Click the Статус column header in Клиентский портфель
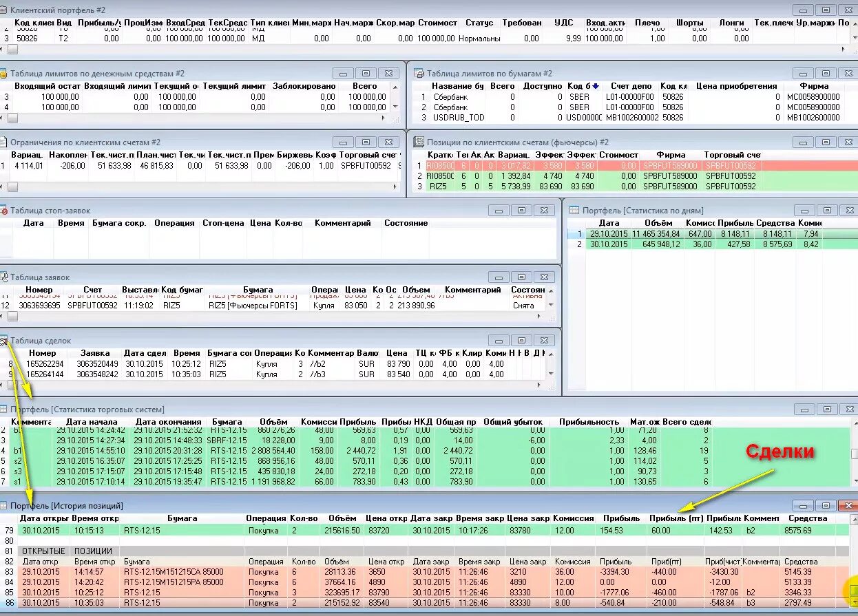The image size is (858, 616). [x=479, y=23]
